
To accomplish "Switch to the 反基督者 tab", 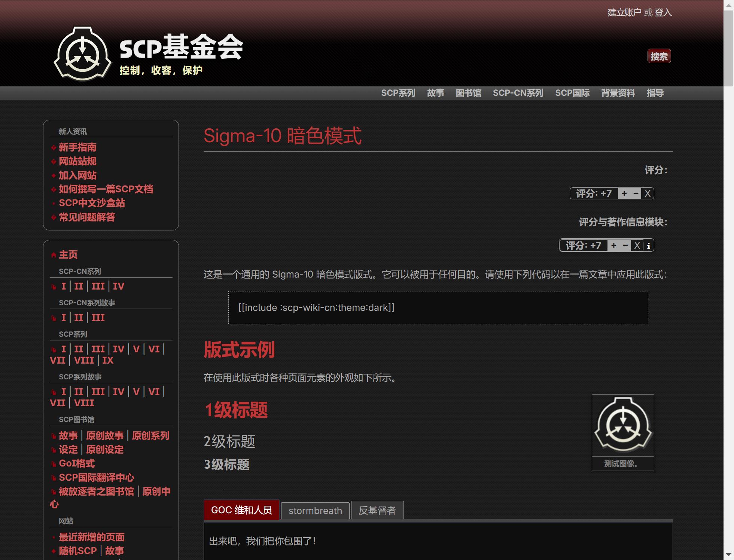I will [x=377, y=511].
